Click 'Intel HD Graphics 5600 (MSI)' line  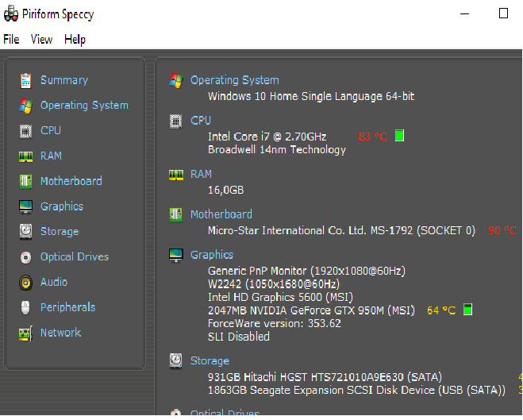click(x=280, y=297)
